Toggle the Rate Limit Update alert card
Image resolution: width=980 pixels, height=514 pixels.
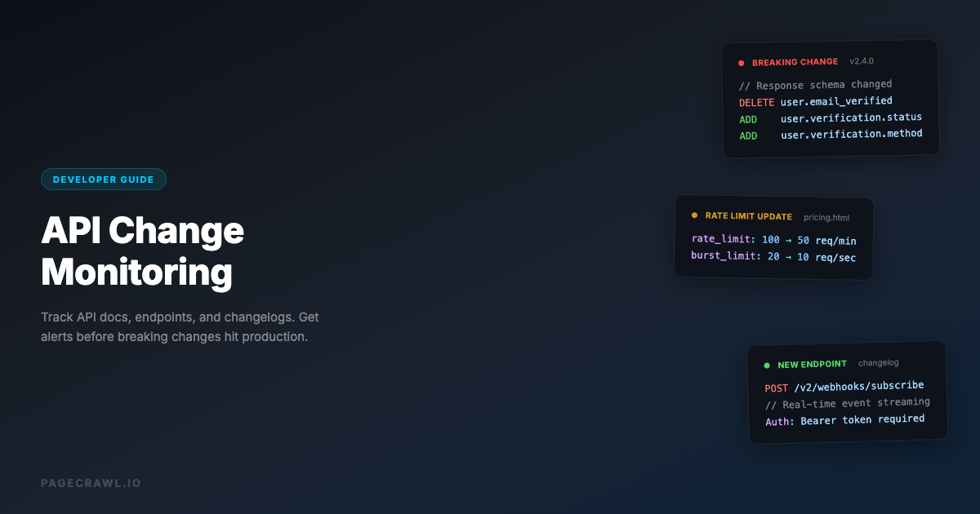773,237
